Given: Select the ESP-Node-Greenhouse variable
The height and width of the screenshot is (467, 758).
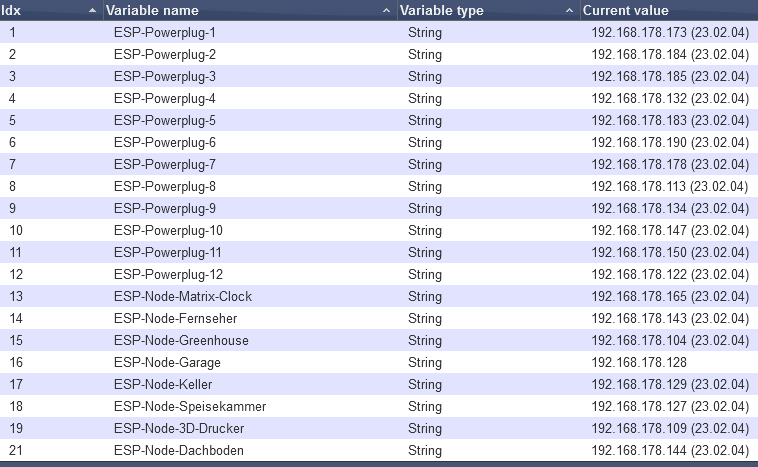Looking at the screenshot, I should [181, 341].
